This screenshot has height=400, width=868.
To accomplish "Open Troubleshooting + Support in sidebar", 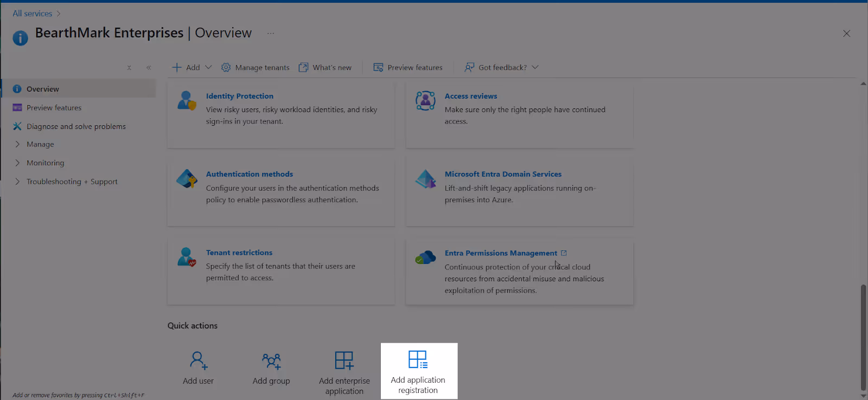I will (72, 182).
